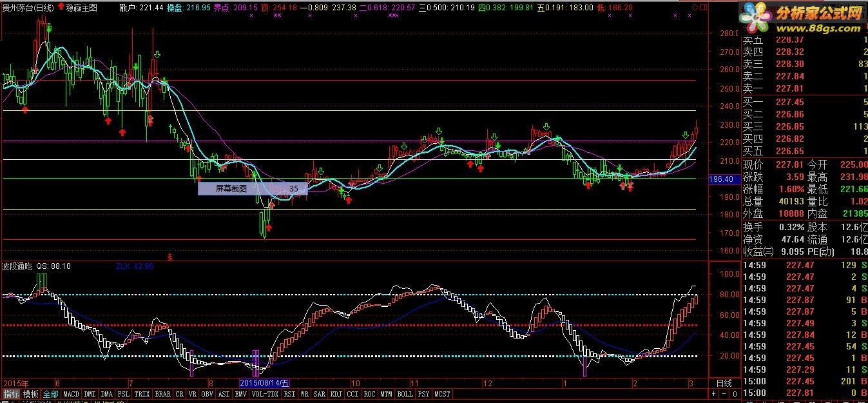Screen dimensions: 868x403
Task: Click the 14:59 trade of 227.29
Action: (x=804, y=369)
